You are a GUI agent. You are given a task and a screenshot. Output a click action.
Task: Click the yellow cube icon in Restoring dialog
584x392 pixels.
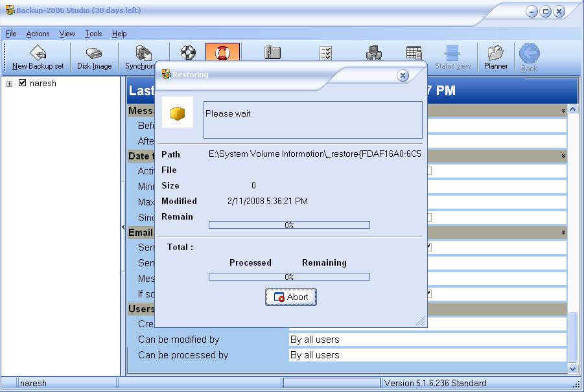[178, 113]
